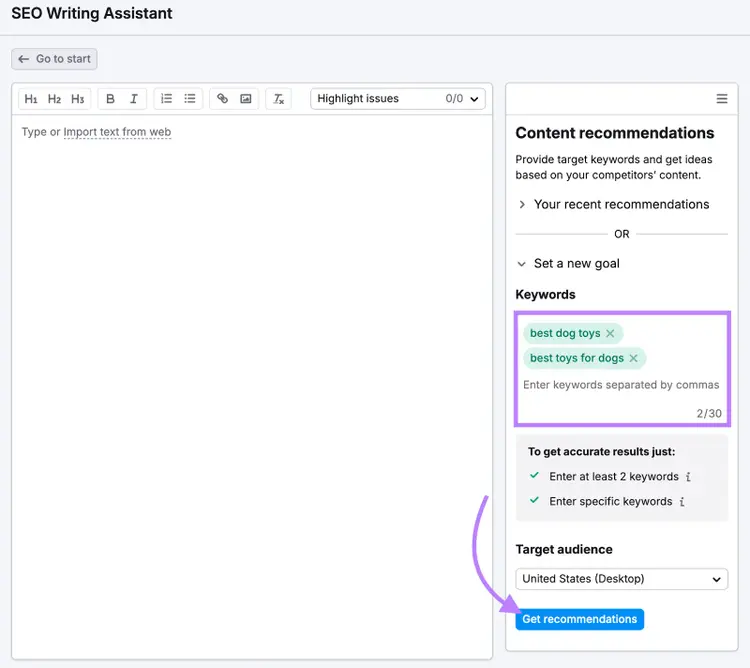Click the 'Content recommendations' heading
Viewport: 750px width, 668px height.
pyautogui.click(x=615, y=133)
